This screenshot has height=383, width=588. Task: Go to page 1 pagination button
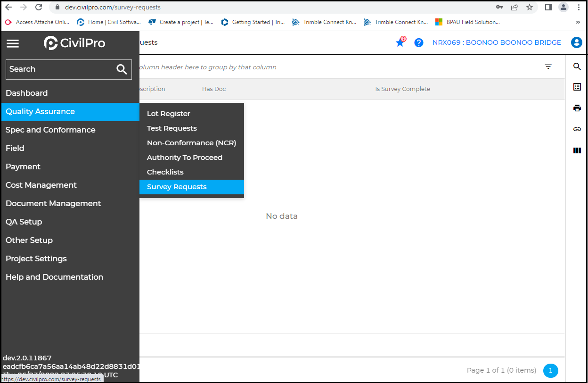[550, 370]
